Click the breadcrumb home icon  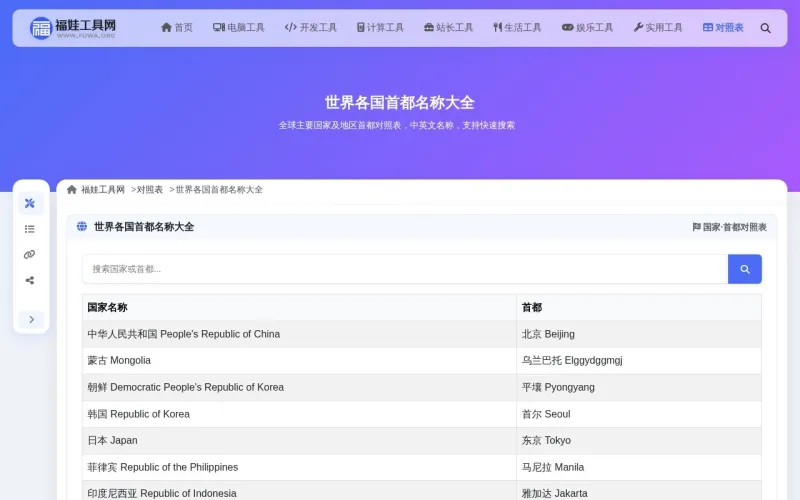tap(71, 190)
